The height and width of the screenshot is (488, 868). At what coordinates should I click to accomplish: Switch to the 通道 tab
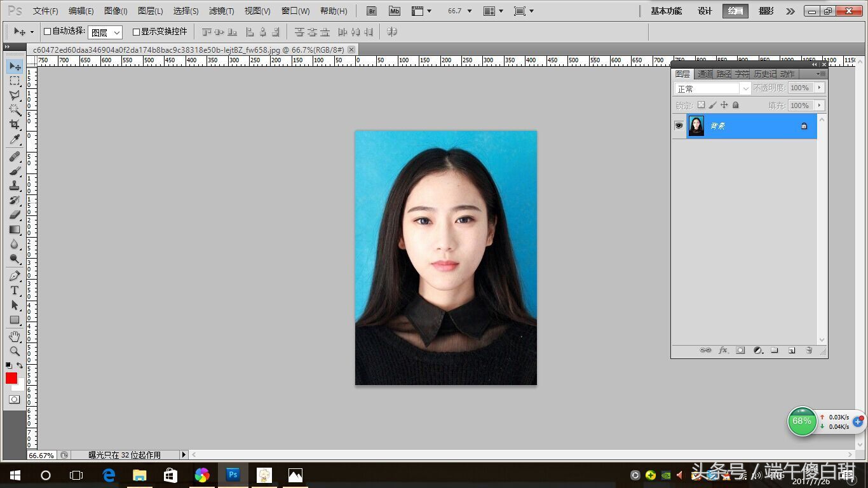coord(705,74)
